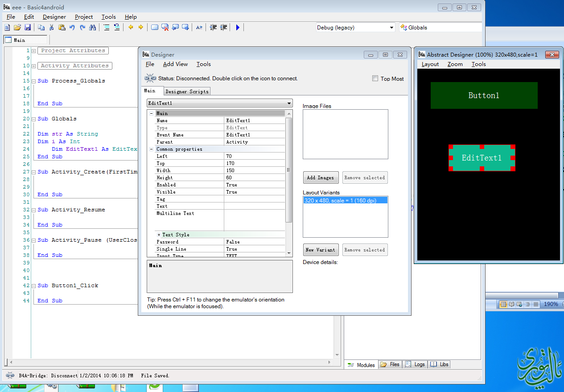Click the increase indent toolbar icon

tap(224, 28)
